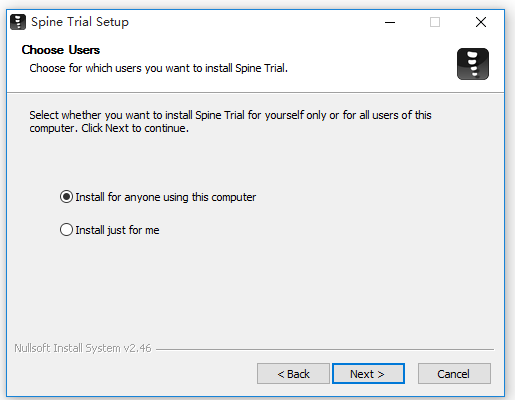Click the 'Spine Trial Setup' window title
Image resolution: width=515 pixels, height=400 pixels.
(x=80, y=22)
